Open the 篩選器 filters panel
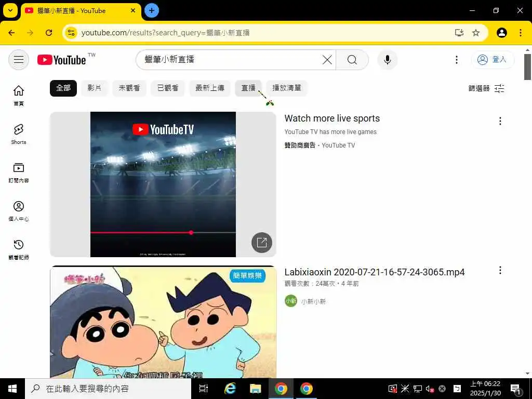This screenshot has height=399, width=532. point(486,88)
